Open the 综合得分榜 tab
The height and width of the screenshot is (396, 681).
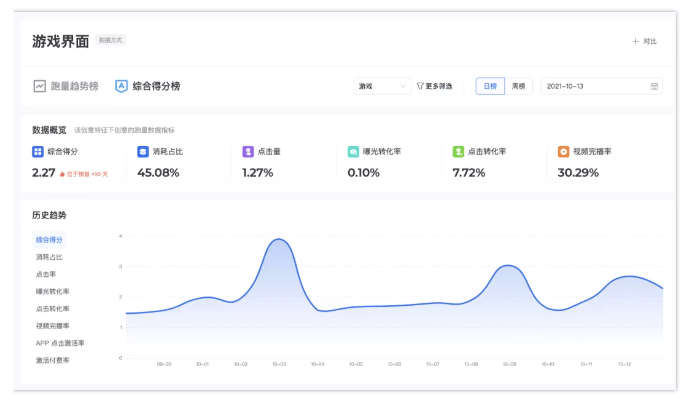(148, 86)
